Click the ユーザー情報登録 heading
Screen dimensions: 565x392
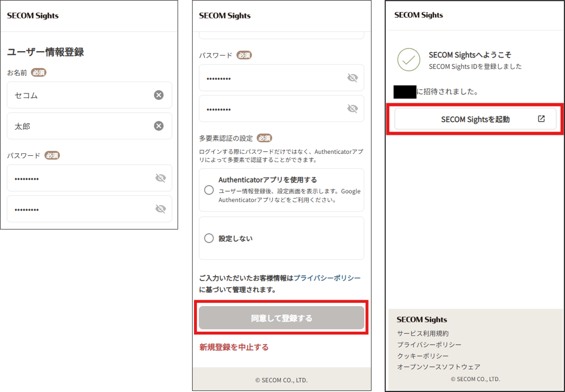click(45, 52)
